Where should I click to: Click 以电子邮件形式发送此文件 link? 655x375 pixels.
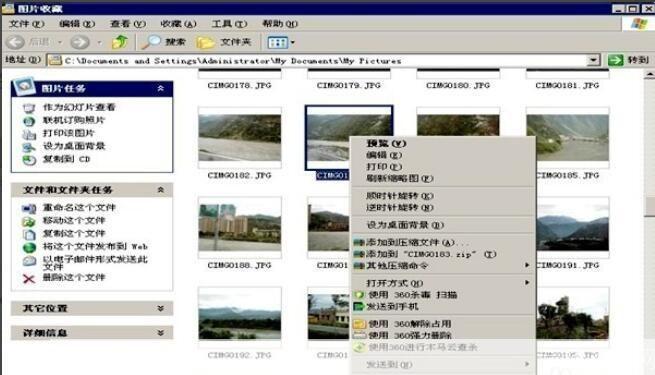pos(95,263)
